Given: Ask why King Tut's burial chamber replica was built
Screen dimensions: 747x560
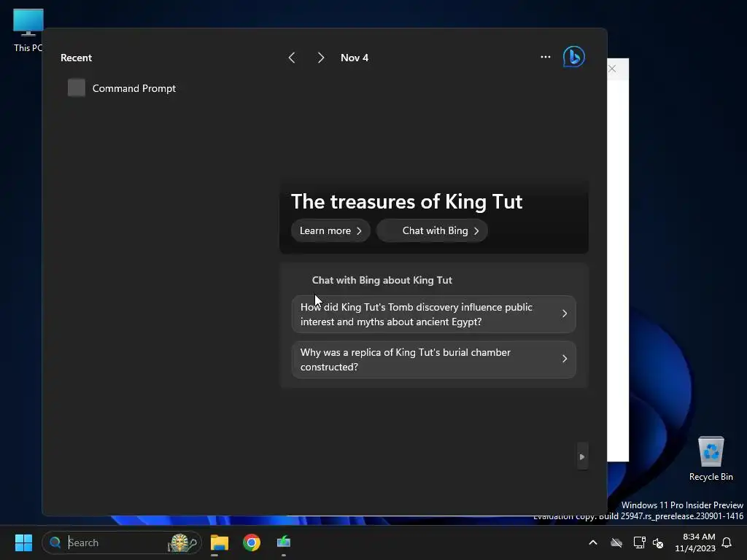Looking at the screenshot, I should 433,359.
